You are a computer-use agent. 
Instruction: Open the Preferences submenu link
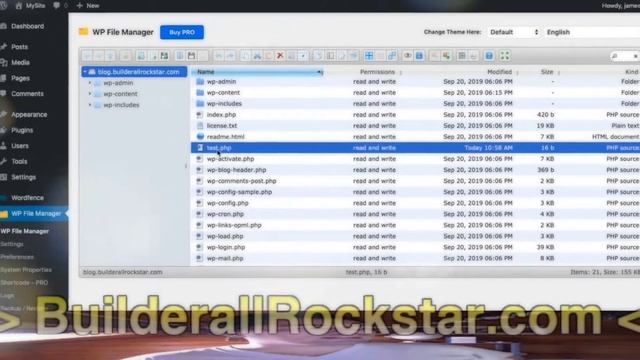(x=17, y=257)
